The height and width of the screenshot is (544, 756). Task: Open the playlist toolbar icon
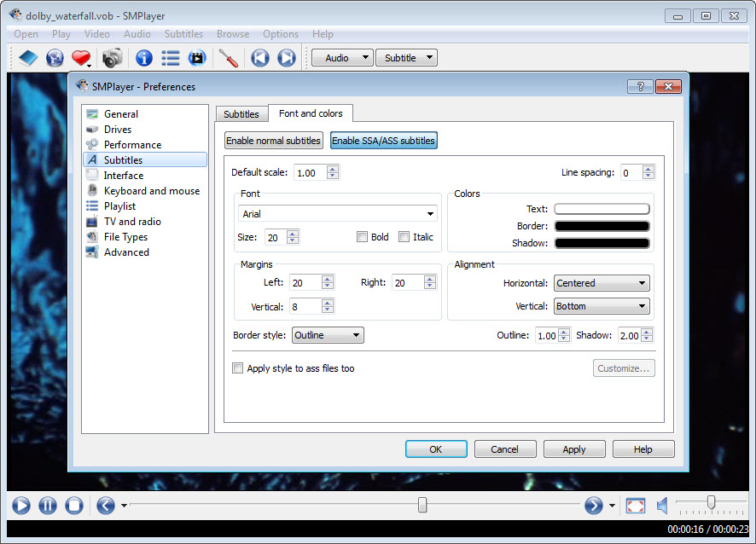point(170,58)
